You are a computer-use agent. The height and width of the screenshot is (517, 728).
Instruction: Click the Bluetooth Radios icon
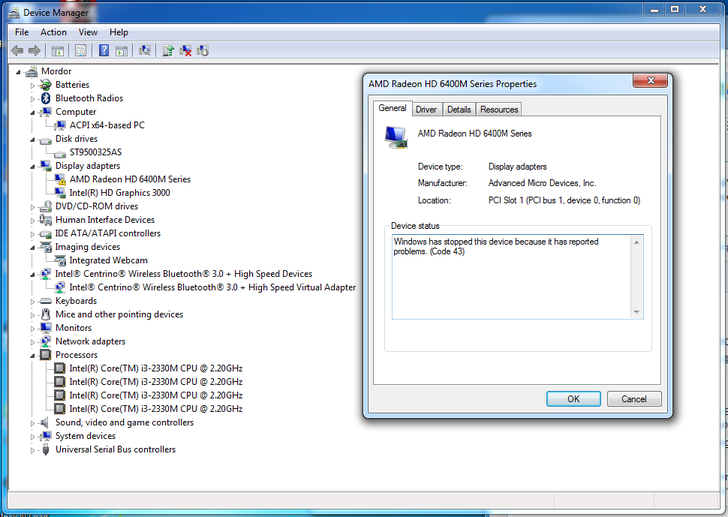(46, 98)
